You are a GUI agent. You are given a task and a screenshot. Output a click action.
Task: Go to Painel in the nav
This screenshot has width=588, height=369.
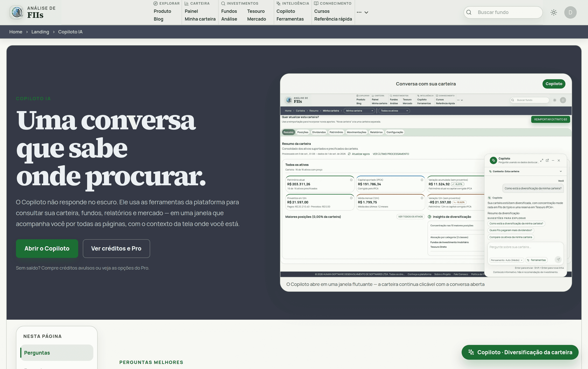[191, 11]
